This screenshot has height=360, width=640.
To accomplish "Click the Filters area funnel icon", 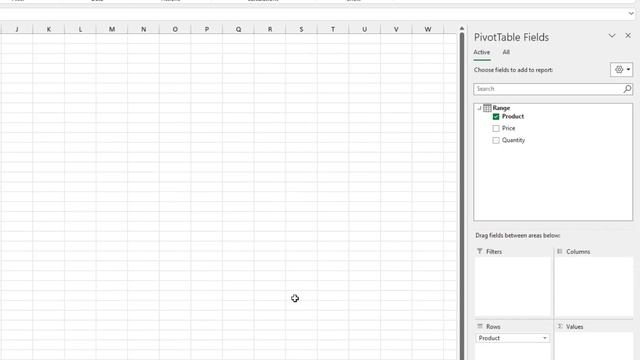I will (x=480, y=251).
